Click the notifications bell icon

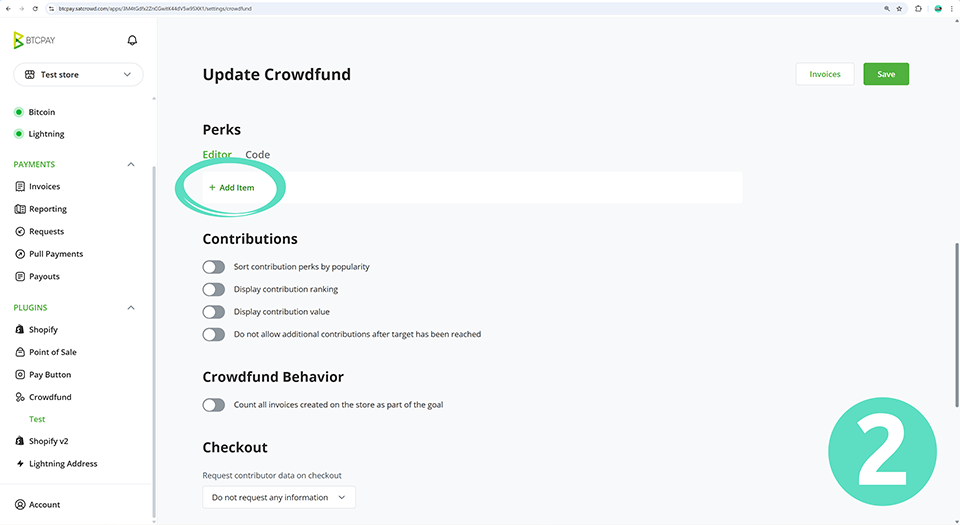click(132, 41)
